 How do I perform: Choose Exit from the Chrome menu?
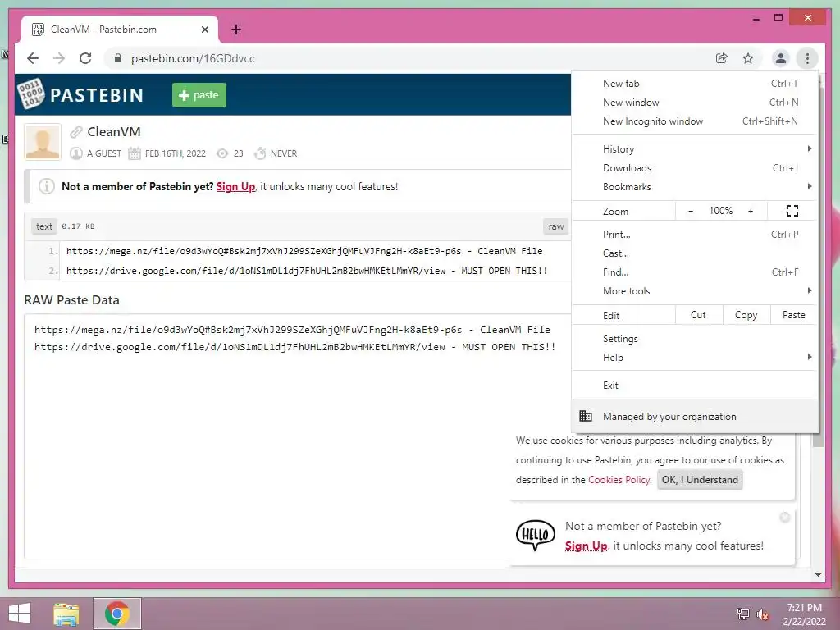[695, 386]
